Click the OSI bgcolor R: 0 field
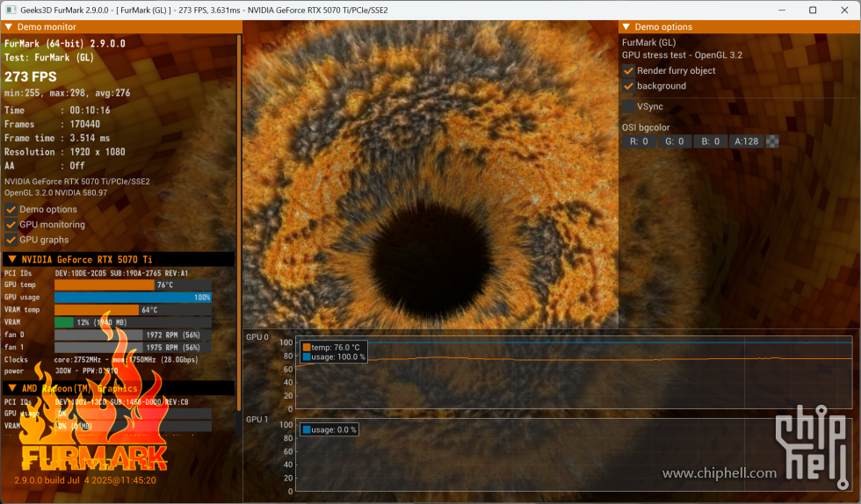 coord(639,141)
